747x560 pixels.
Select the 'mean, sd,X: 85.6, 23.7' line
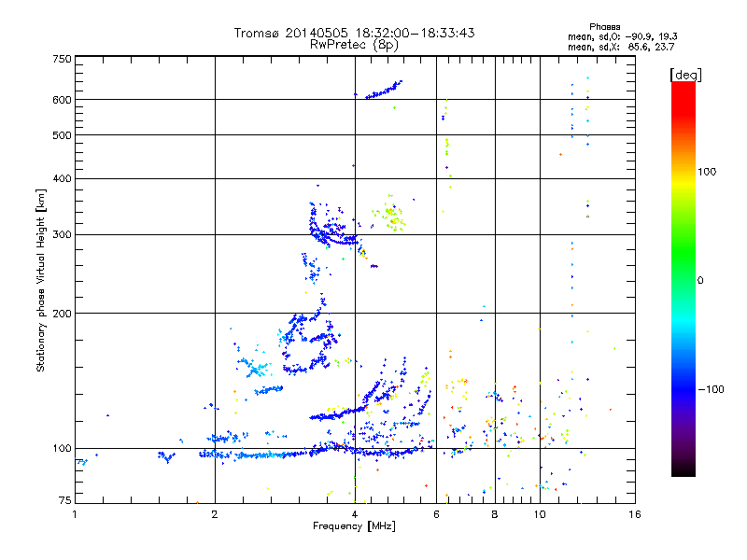621,47
